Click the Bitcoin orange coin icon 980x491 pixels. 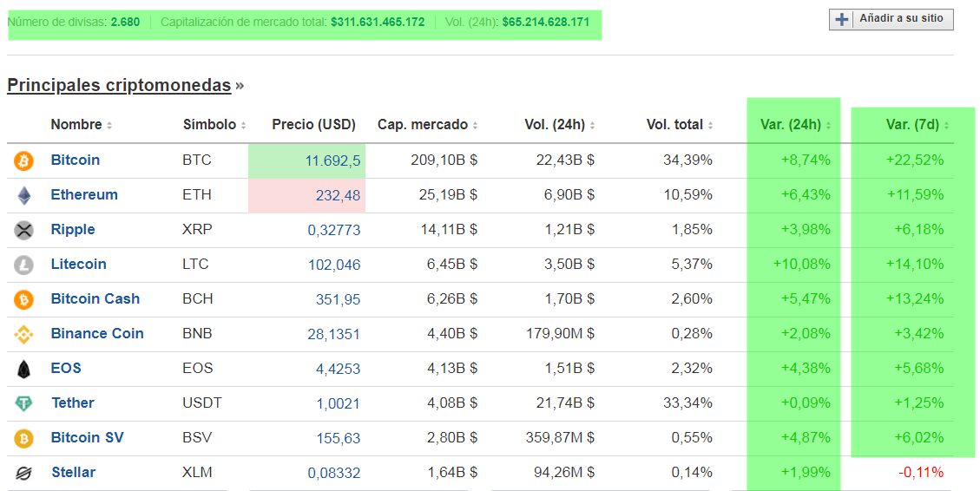pyautogui.click(x=23, y=160)
